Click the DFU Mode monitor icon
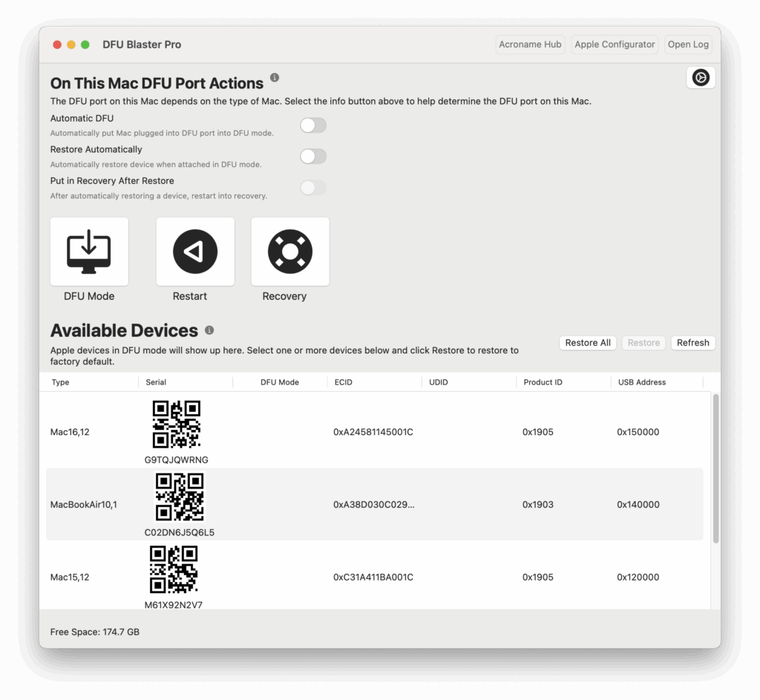This screenshot has height=700, width=760. tap(89, 252)
